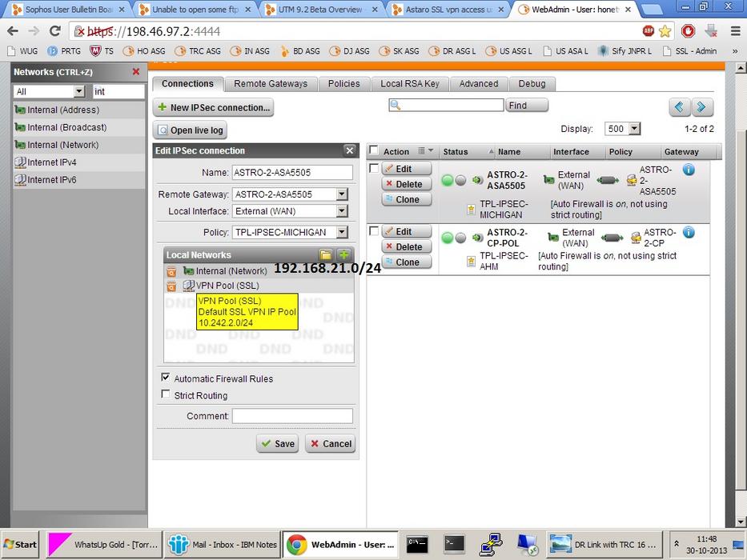Open the Policies tab

point(344,84)
